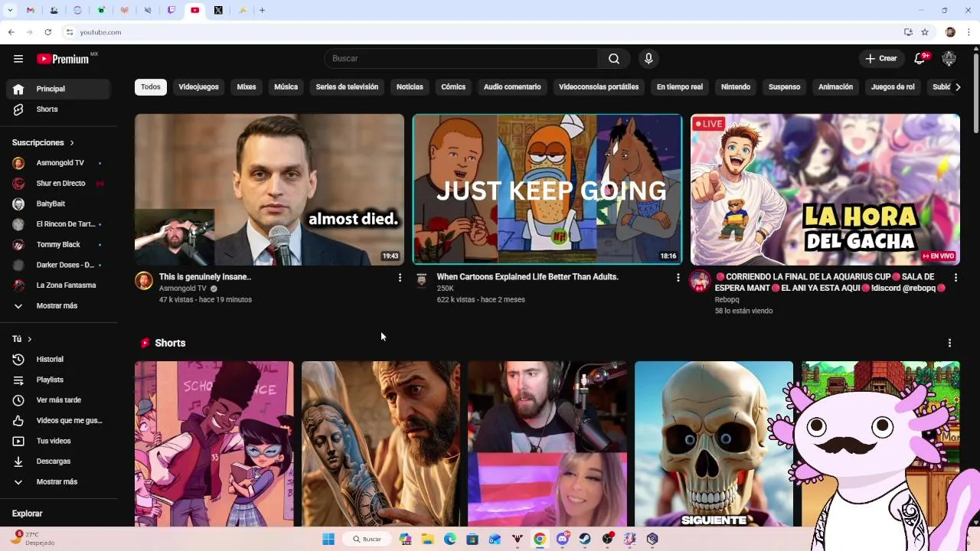The image size is (980, 551).
Task: Open the account avatar menu
Action: (x=949, y=59)
